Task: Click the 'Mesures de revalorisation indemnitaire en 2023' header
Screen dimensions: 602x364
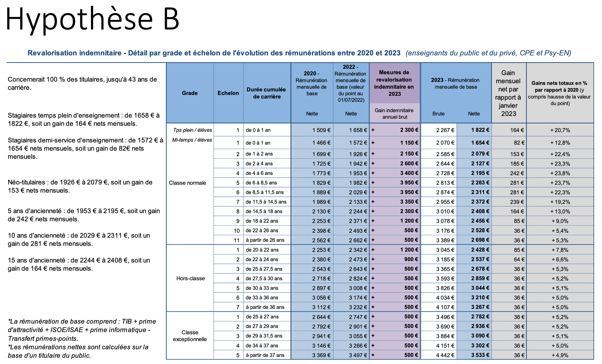Action: (x=394, y=83)
